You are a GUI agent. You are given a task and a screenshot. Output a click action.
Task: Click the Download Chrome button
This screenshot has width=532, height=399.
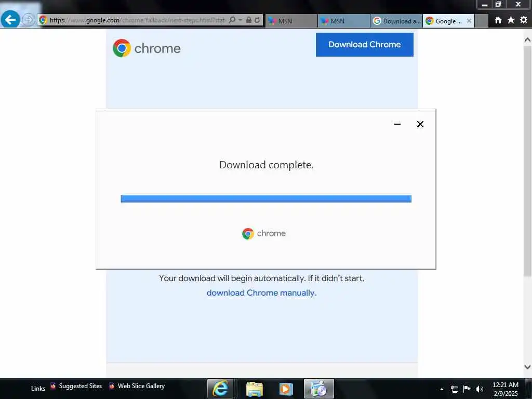tap(364, 45)
